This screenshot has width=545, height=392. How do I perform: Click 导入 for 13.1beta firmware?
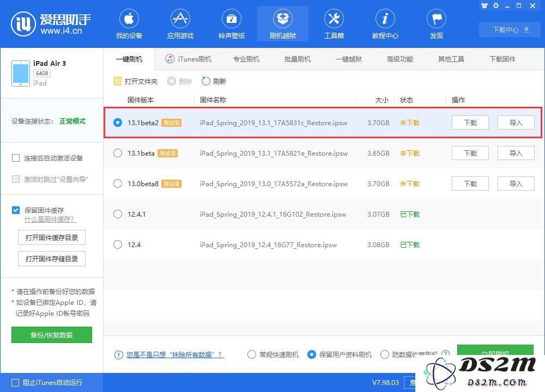coord(516,153)
